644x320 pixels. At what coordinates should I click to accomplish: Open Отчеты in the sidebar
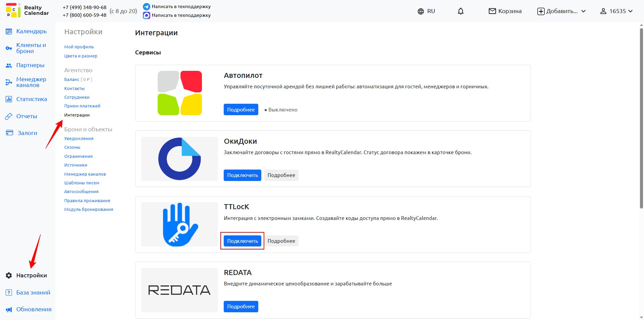click(27, 117)
